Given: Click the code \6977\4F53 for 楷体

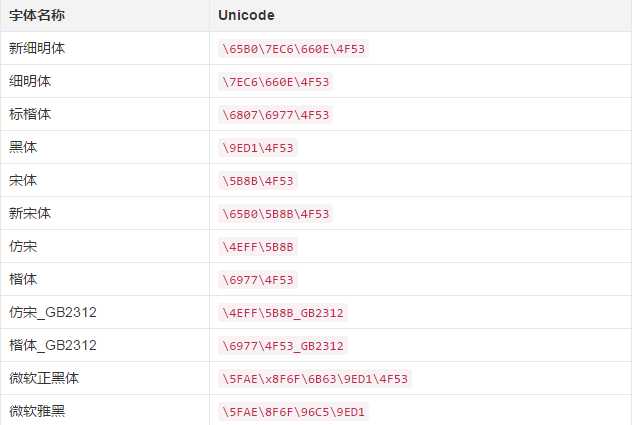Looking at the screenshot, I should 258,280.
